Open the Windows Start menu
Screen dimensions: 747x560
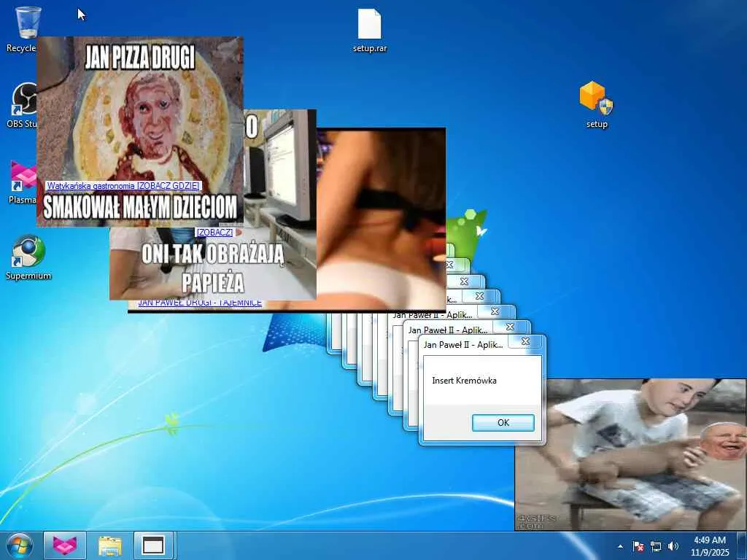pos(20,545)
